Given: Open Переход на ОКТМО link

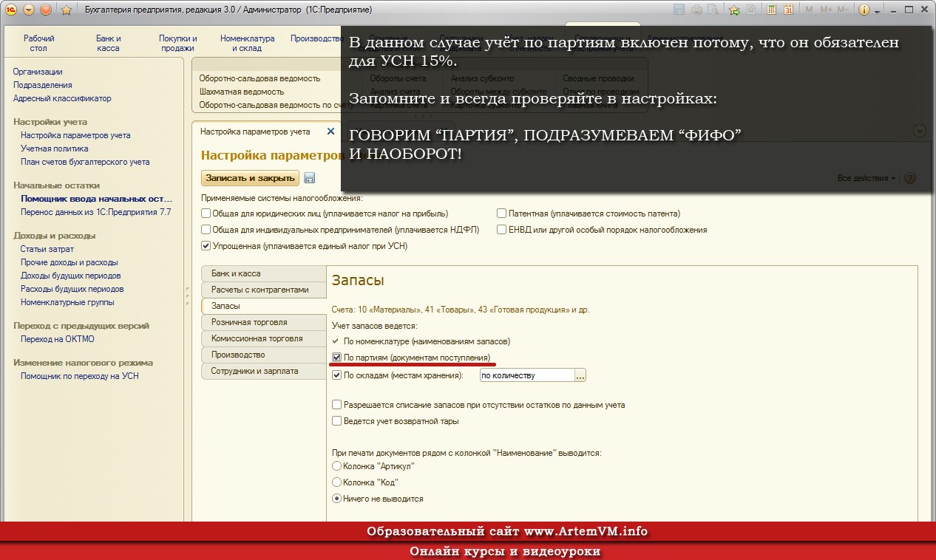Looking at the screenshot, I should point(58,339).
